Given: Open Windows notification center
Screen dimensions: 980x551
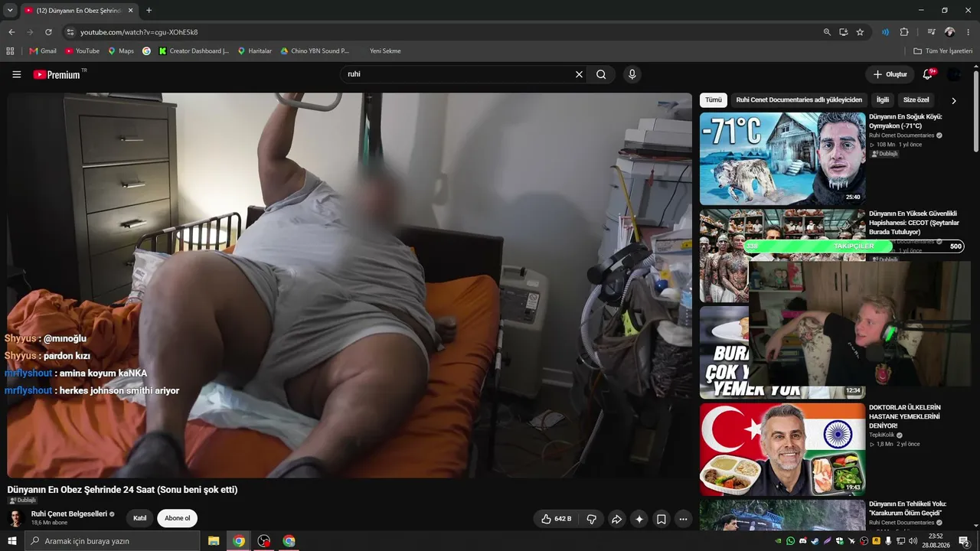Looking at the screenshot, I should point(964,541).
